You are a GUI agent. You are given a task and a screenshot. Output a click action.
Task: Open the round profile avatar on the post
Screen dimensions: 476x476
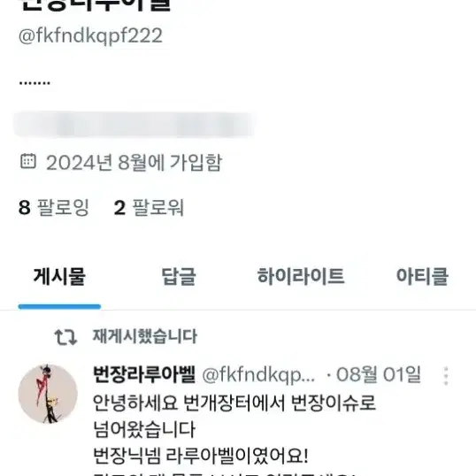pyautogui.click(x=48, y=394)
